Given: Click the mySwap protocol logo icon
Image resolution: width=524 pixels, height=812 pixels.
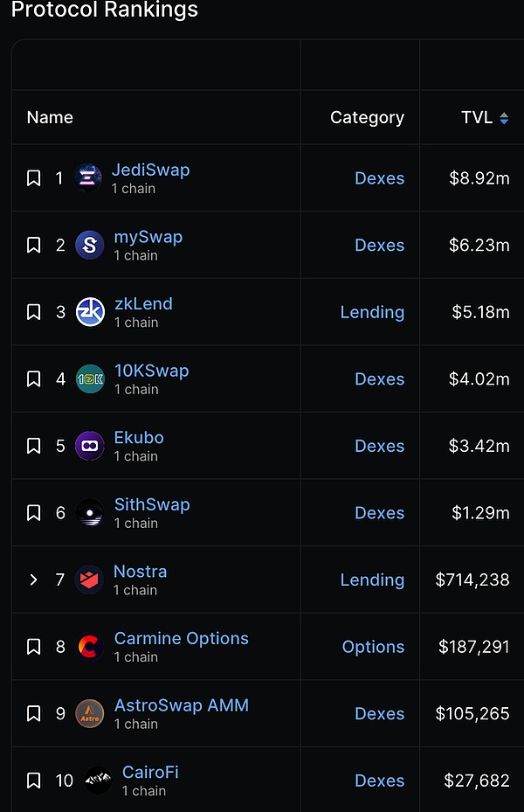Looking at the screenshot, I should [x=90, y=245].
